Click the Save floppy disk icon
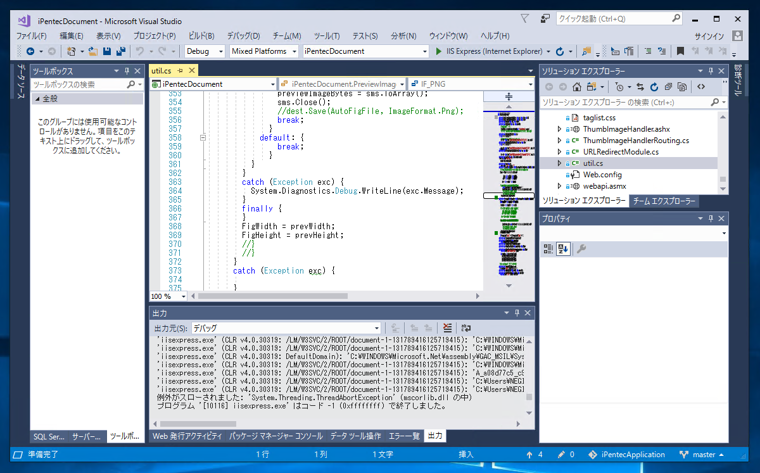 107,51
